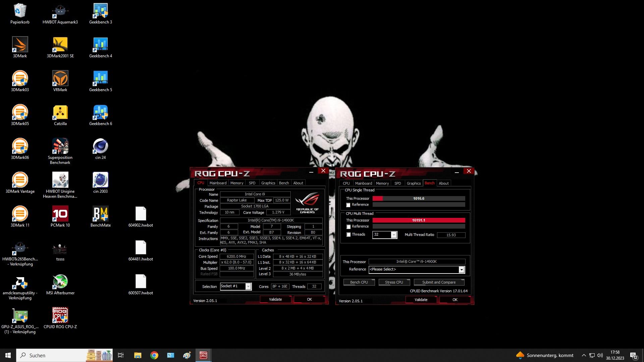The image size is (644, 362).
Task: Open the MSI Afterburner desktop icon
Action: [60, 282]
